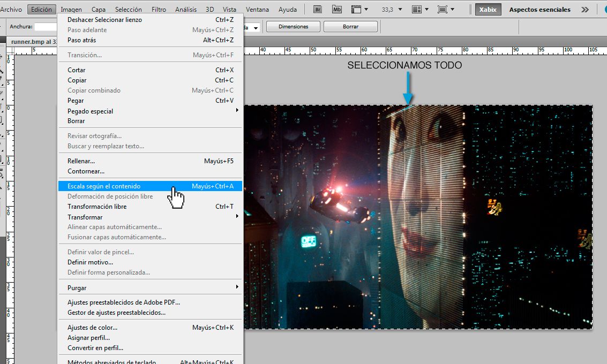Viewport: 607px width, 364px height.
Task: Choose Deshacer Selecionar lienzo
Action: [x=150, y=20]
